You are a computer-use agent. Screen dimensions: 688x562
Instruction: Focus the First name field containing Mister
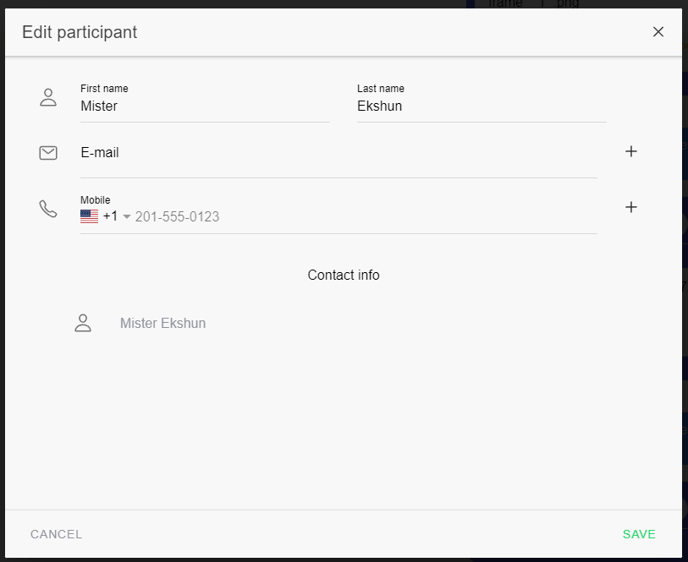tap(204, 106)
